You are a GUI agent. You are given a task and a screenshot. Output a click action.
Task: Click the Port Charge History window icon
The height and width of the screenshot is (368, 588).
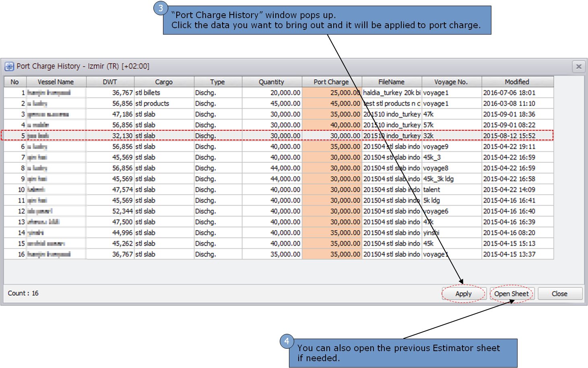[9, 66]
